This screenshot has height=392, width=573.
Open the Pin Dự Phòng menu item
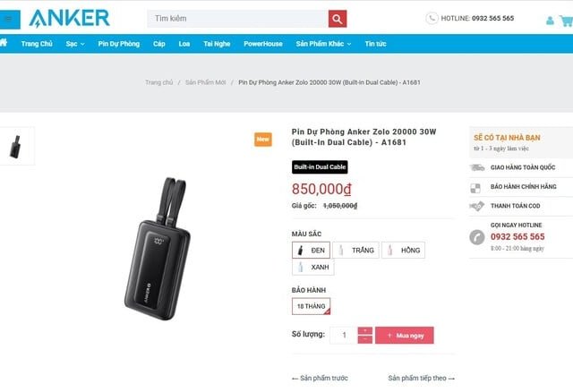119,44
